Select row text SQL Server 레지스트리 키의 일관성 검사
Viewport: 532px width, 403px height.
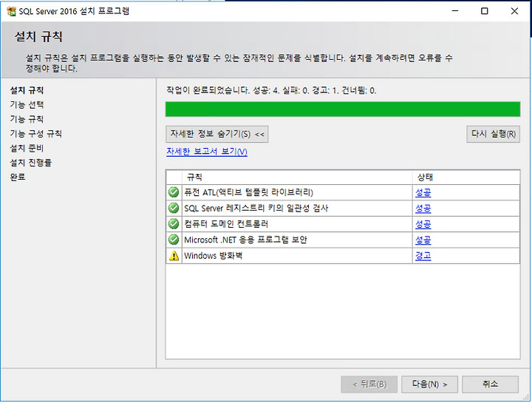256,208
